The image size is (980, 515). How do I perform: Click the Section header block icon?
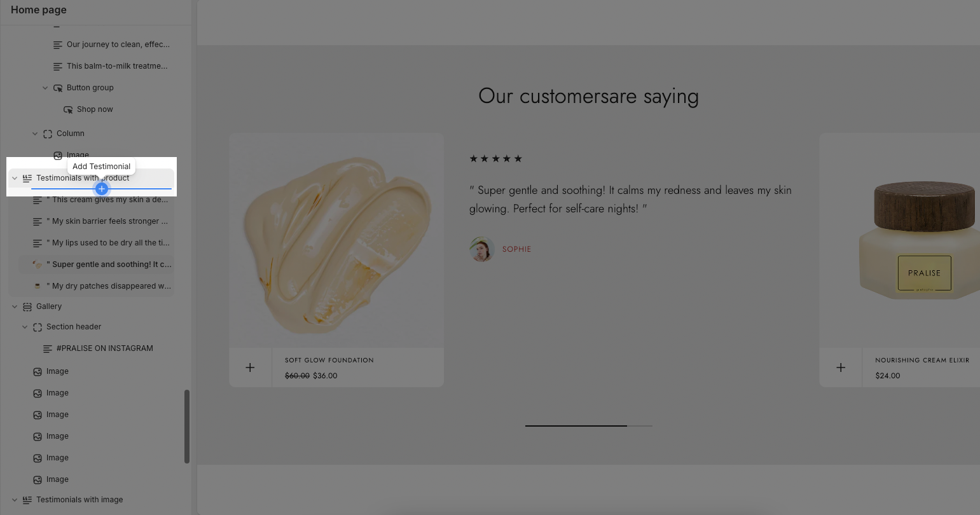[x=38, y=327]
